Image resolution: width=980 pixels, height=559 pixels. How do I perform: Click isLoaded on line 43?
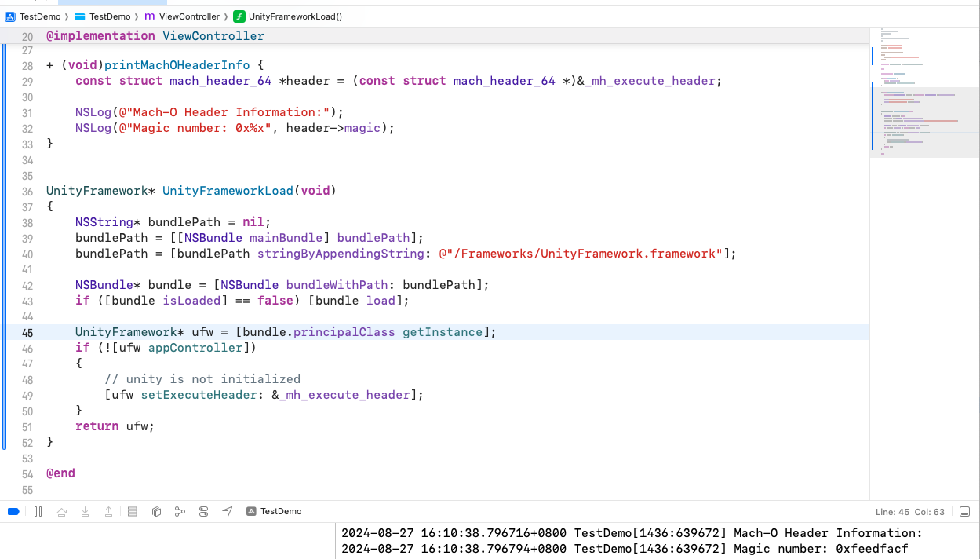coord(191,301)
